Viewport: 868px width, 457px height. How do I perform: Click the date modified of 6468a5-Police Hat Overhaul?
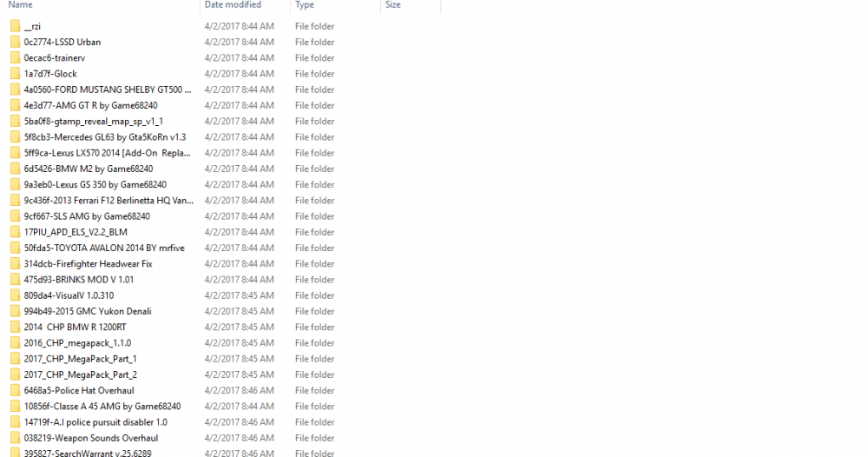240,390
